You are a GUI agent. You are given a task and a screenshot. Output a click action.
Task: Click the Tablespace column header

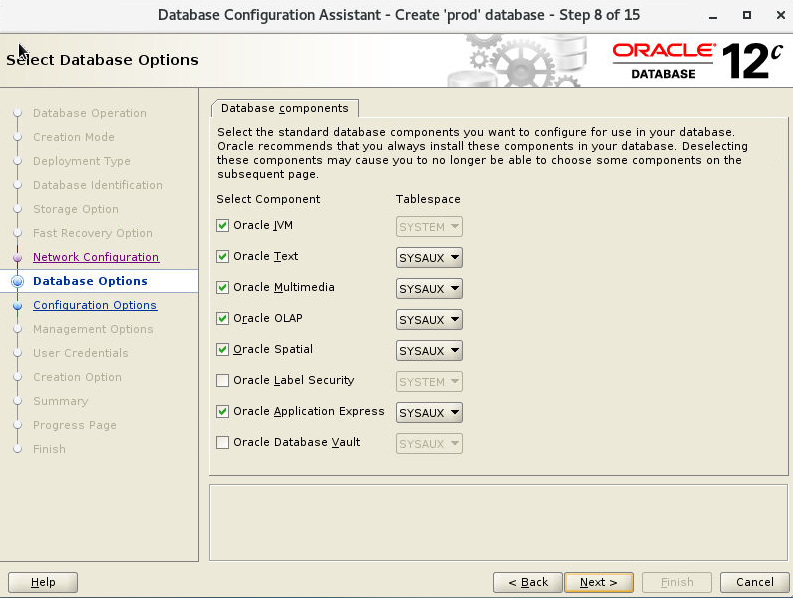pos(428,199)
